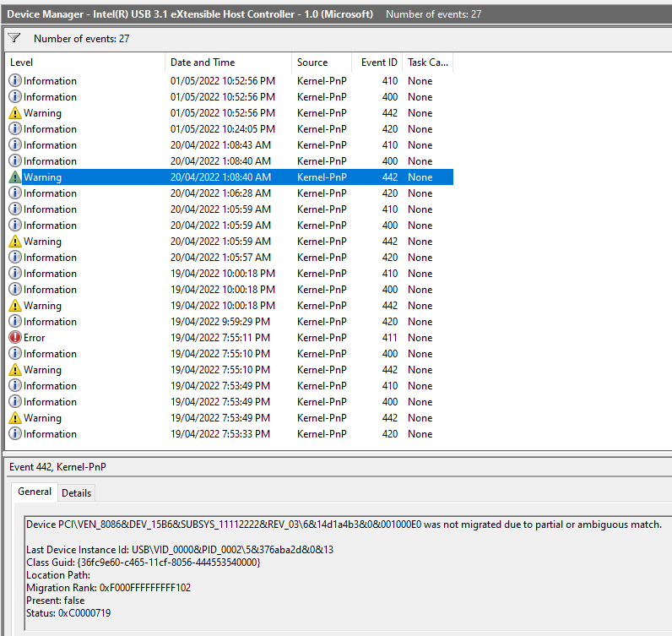Select event dated 19/04/2022 9:59:29 PM
The image size is (672, 636).
230,321
